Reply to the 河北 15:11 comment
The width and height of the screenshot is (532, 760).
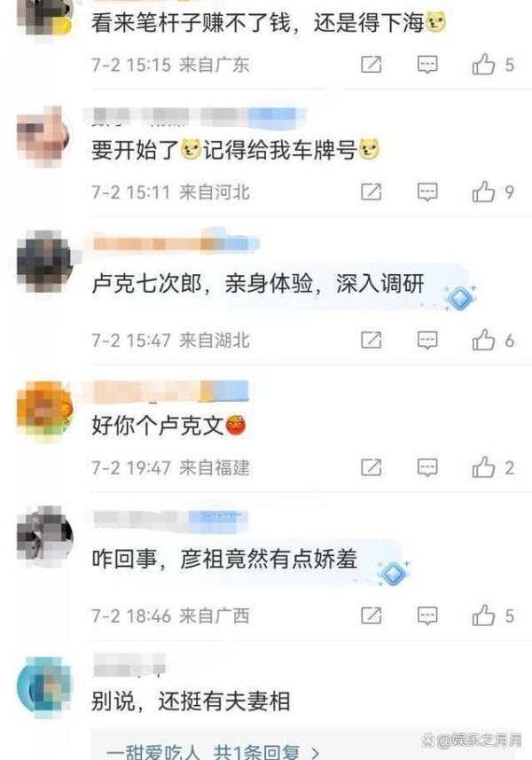427,192
